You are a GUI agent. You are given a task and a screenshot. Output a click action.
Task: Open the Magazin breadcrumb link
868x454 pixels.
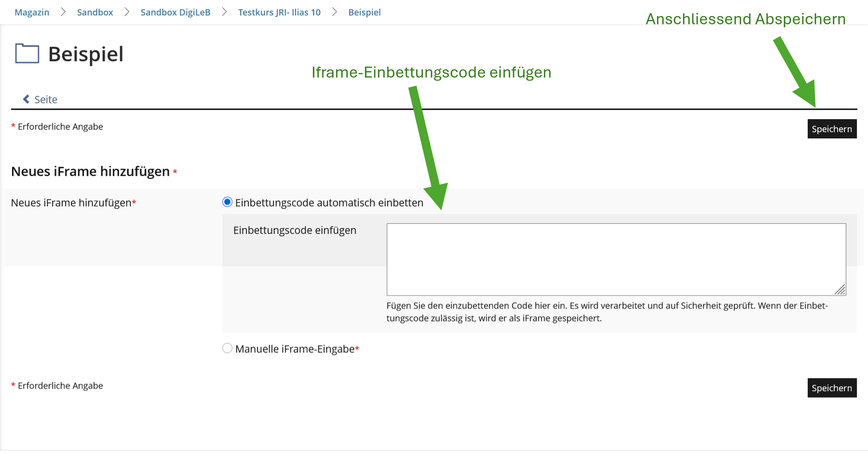click(x=31, y=12)
